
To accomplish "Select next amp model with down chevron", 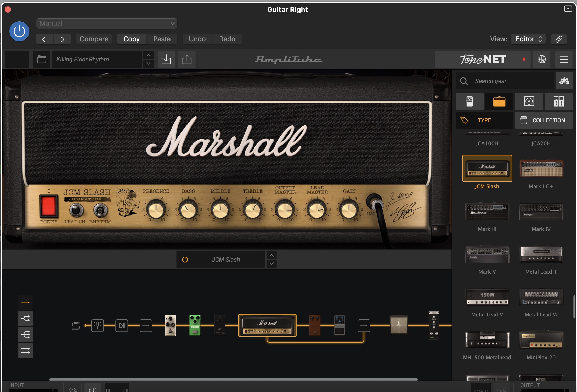I will (271, 264).
